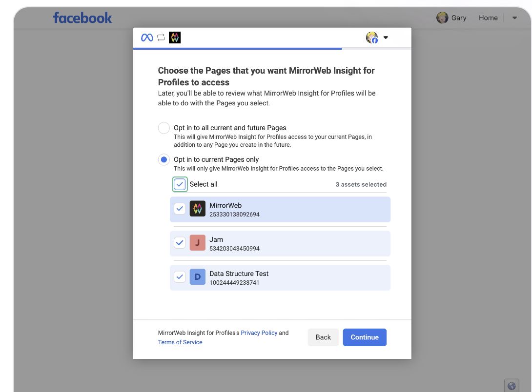Click page ID 100244449238741

234,283
